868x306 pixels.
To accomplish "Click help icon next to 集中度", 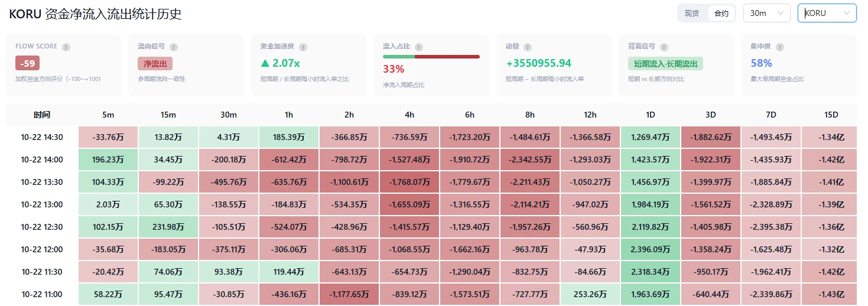I will point(779,47).
